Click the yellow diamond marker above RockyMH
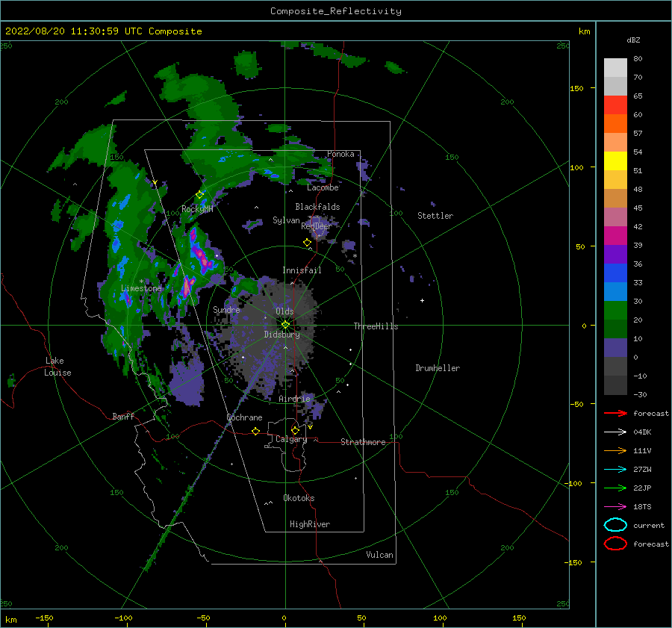Viewport: 672px width, 628px height. coord(199,195)
